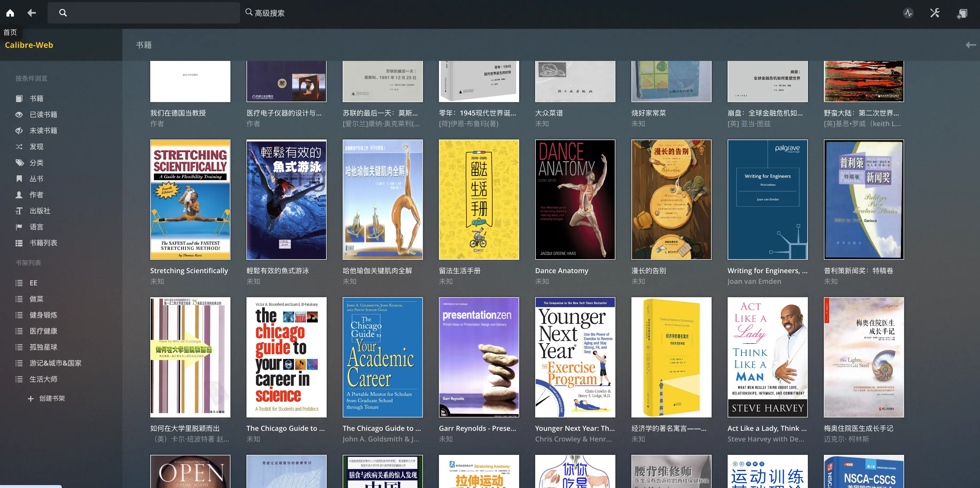Open the Categories tag item

point(36,163)
